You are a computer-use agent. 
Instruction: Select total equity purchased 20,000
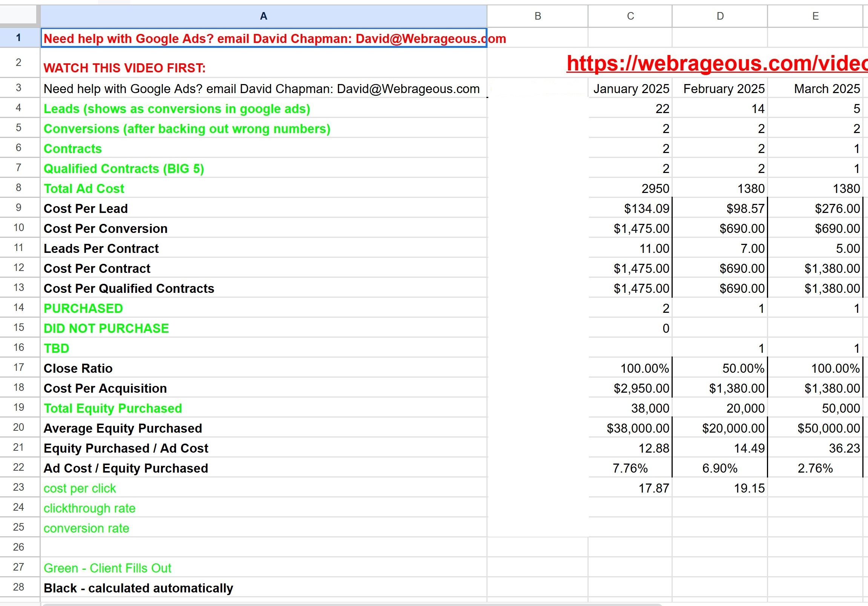click(x=720, y=408)
